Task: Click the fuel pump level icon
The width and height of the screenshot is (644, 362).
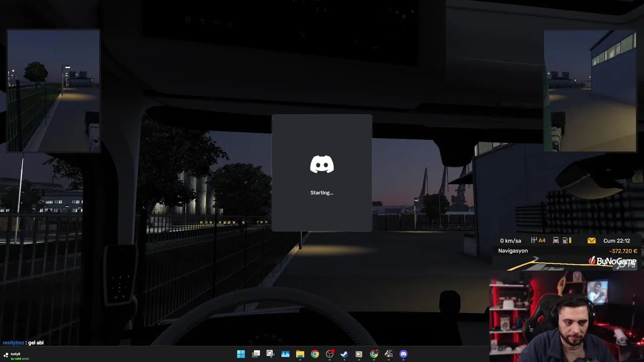Action: coord(567,240)
